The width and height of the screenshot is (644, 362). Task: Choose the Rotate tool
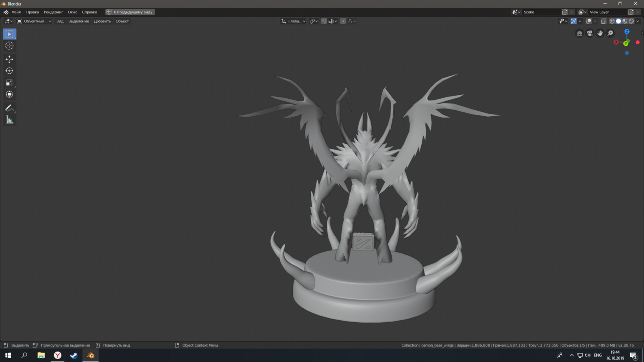click(9, 71)
